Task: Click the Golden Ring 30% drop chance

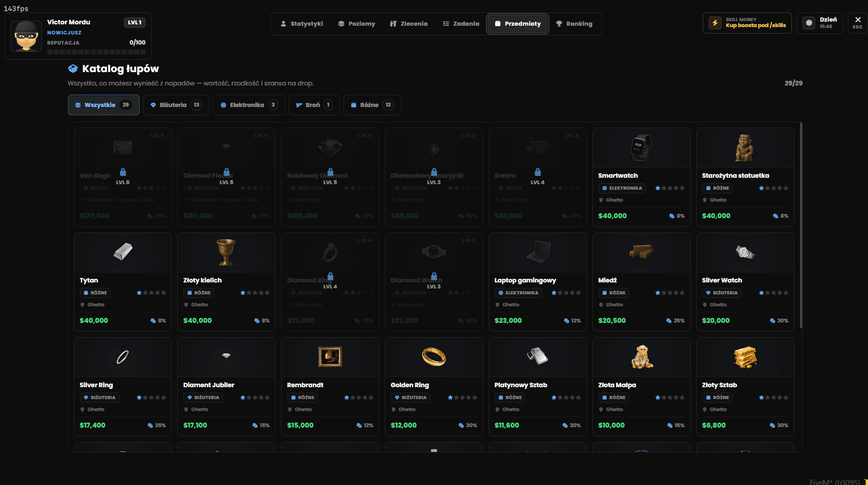Action: 468,425
